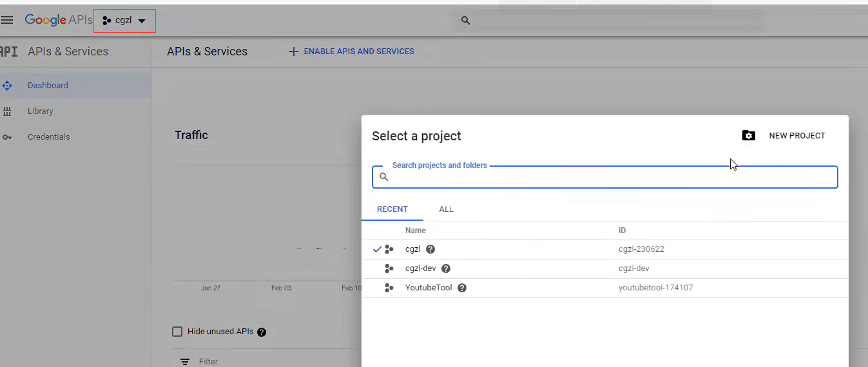Image resolution: width=868 pixels, height=367 pixels.
Task: Click the Filter icon below the chart
Action: 185,361
